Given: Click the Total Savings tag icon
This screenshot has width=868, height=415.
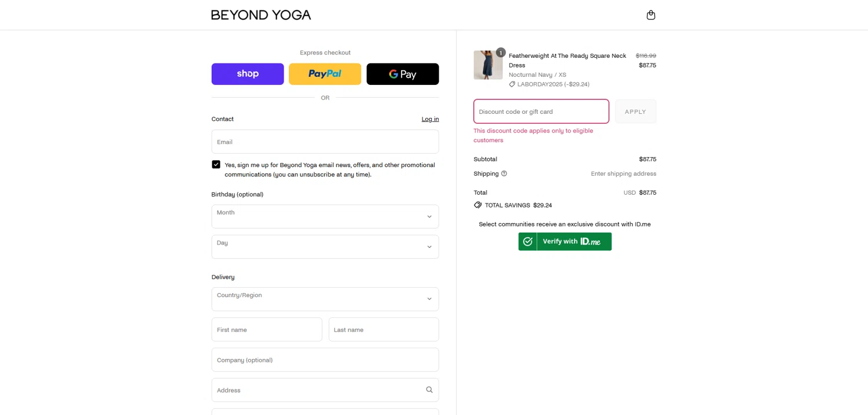Looking at the screenshot, I should tap(478, 205).
